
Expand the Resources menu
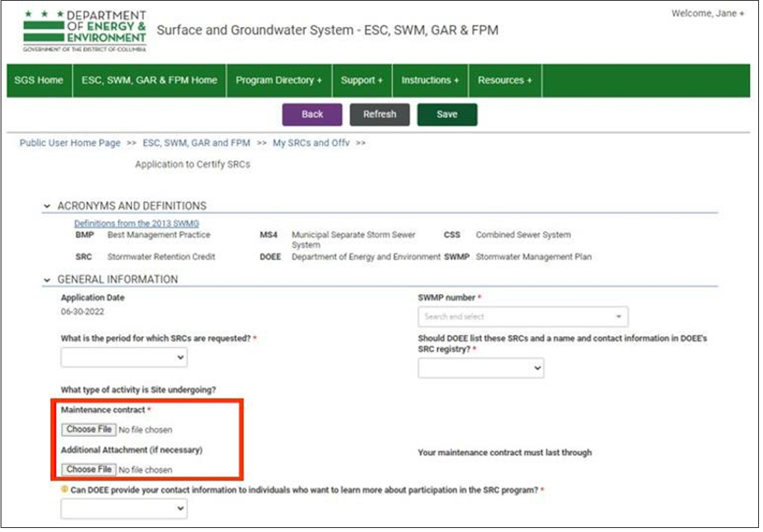pyautogui.click(x=504, y=80)
